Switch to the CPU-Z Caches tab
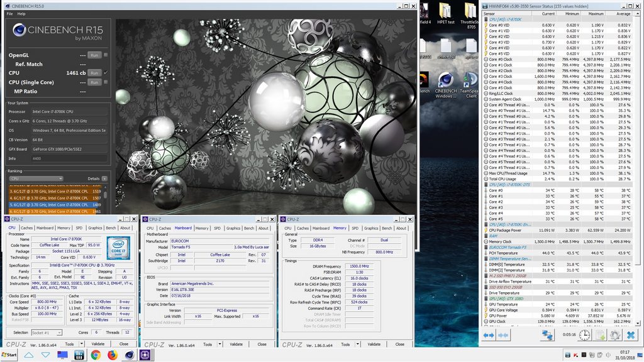The width and height of the screenshot is (644, 362). (27, 228)
